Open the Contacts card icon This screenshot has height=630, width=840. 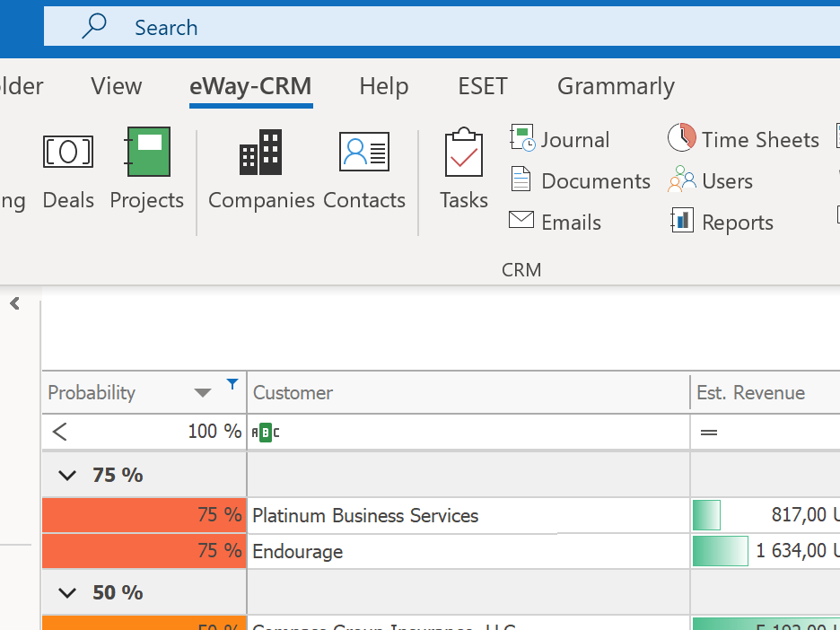click(x=364, y=152)
